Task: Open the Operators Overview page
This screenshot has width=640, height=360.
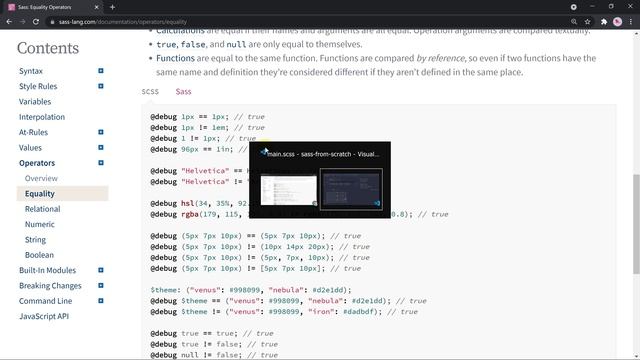Action: (41, 178)
